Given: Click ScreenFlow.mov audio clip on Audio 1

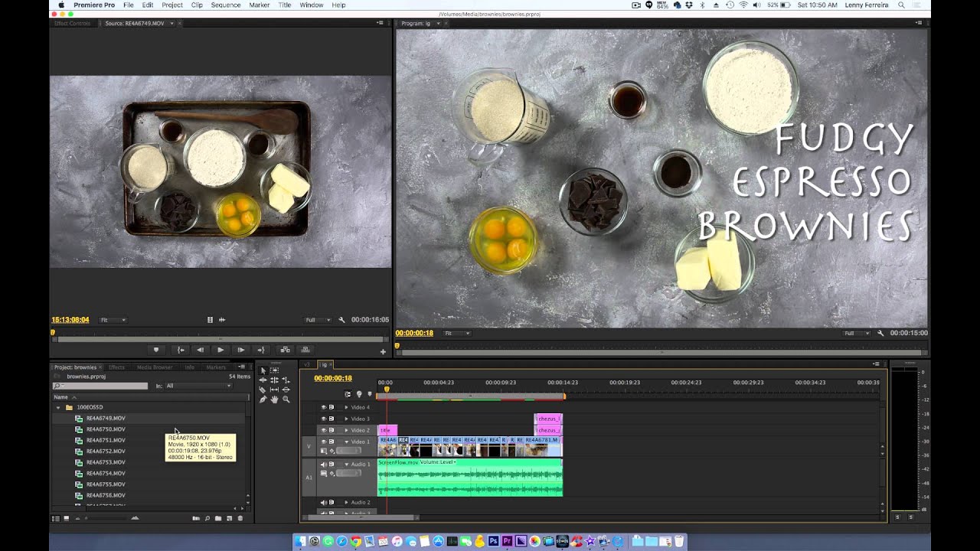Looking at the screenshot, I should point(470,478).
